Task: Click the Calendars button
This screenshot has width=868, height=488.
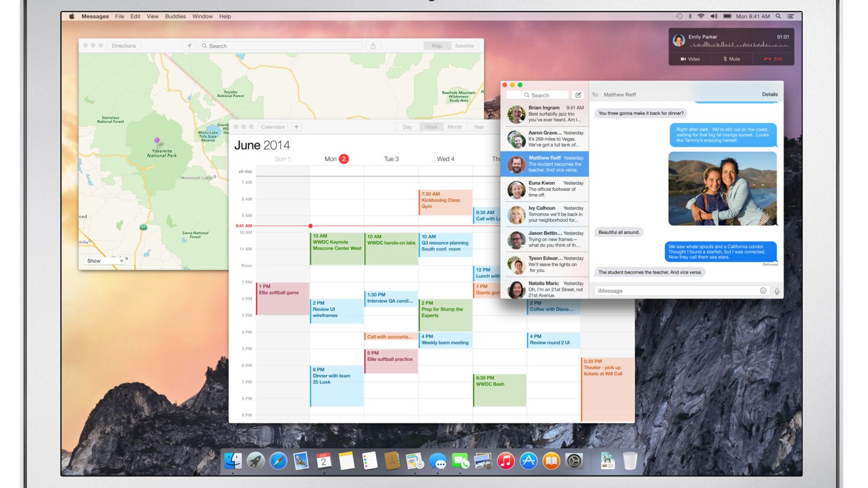Action: (273, 127)
